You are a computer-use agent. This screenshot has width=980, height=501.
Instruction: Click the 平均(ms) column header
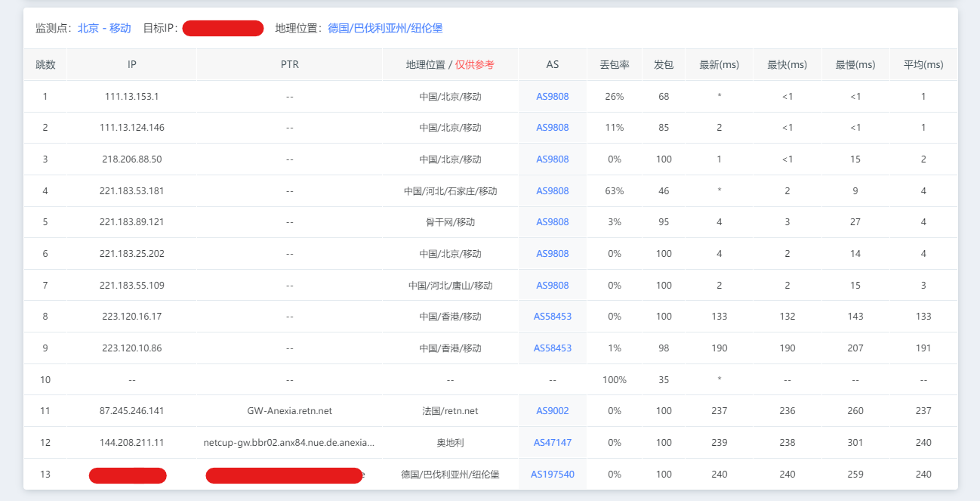pos(923,65)
